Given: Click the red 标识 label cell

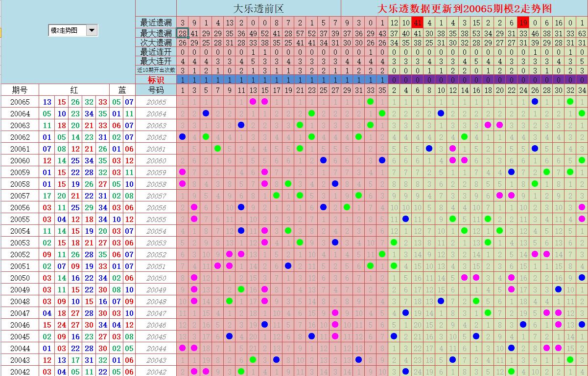Looking at the screenshot, I should [156, 80].
